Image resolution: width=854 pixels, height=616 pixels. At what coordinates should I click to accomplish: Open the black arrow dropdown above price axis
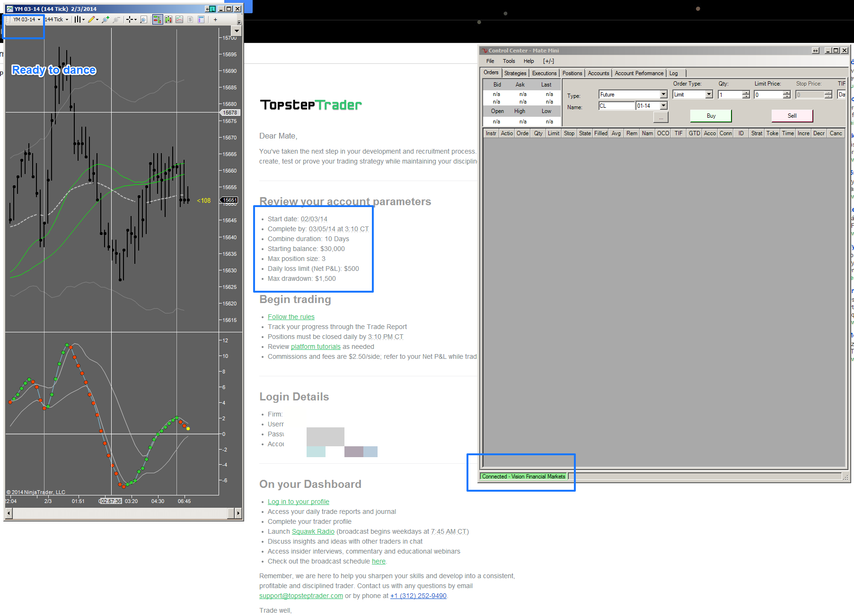tap(237, 31)
